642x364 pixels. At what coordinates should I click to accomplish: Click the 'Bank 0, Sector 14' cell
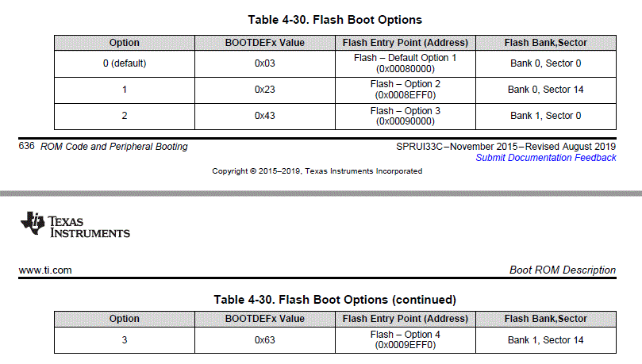545,90
